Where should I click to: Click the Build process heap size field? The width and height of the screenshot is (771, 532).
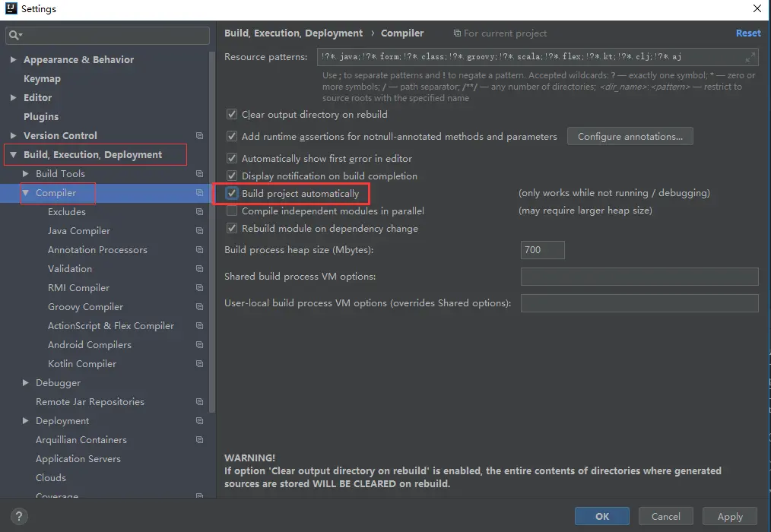coord(542,250)
